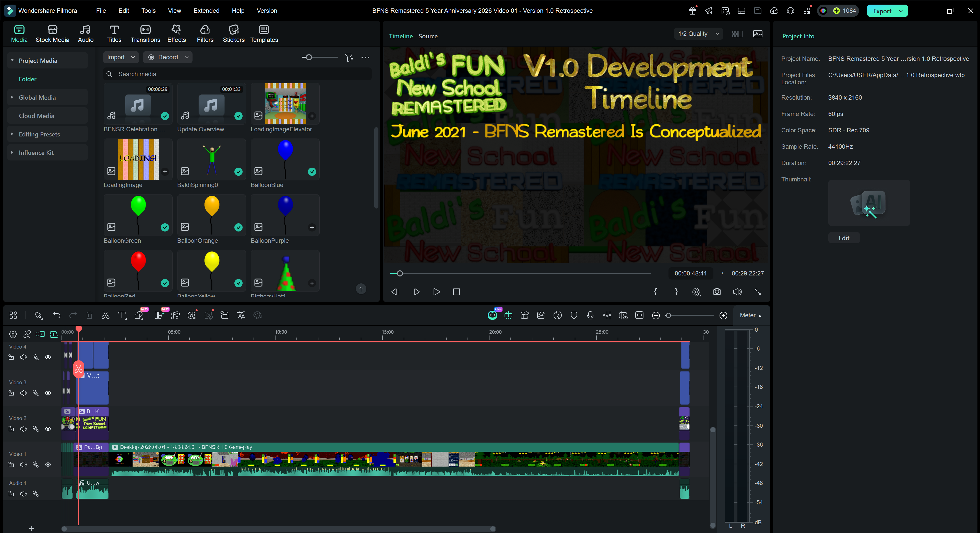Open the Folder item under Project Media
This screenshot has height=533, width=980.
28,79
